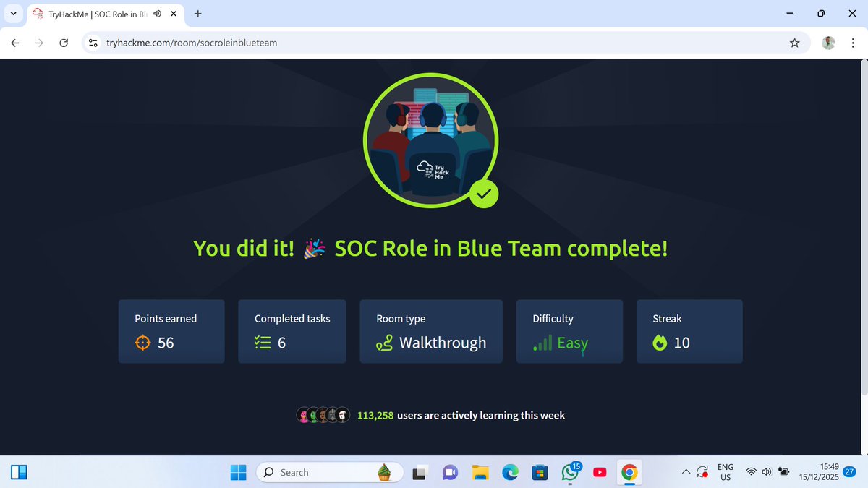Check battery status tray icon
The image size is (868, 488).
[784, 472]
